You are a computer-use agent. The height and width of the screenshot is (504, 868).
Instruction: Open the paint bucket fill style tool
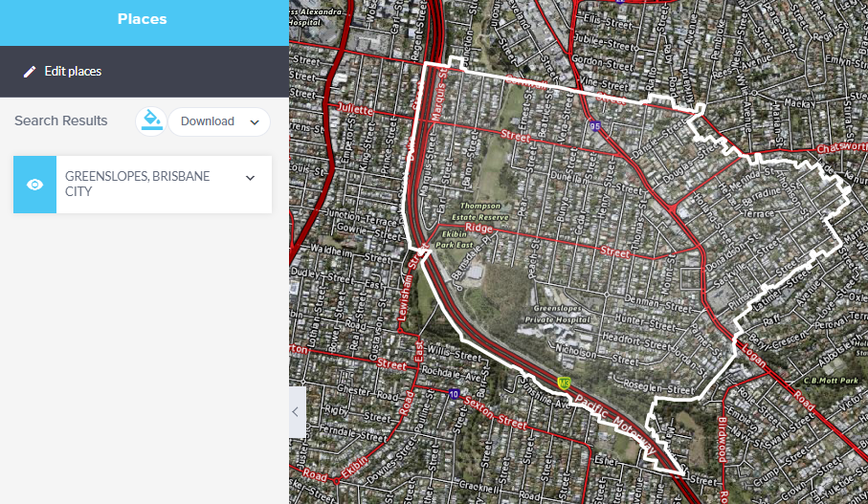(x=150, y=121)
